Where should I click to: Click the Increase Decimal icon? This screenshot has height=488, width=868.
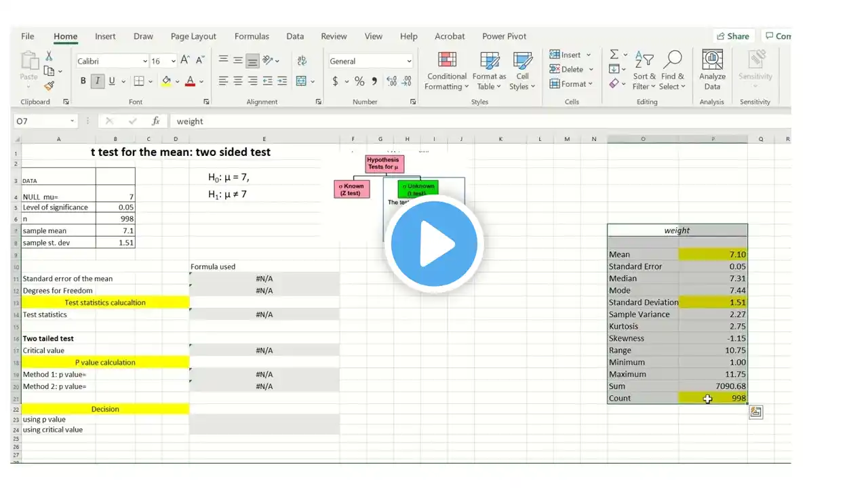pos(391,81)
